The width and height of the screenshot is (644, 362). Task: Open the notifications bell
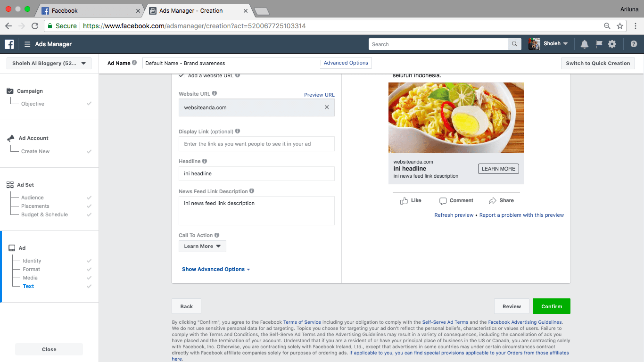pyautogui.click(x=584, y=43)
